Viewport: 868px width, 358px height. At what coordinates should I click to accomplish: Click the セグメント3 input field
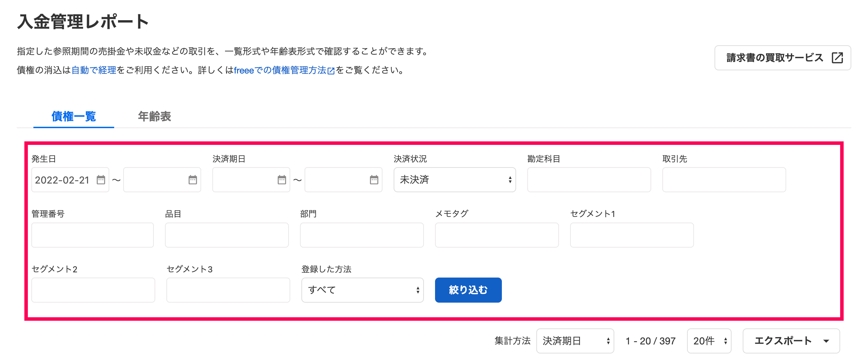pyautogui.click(x=228, y=290)
